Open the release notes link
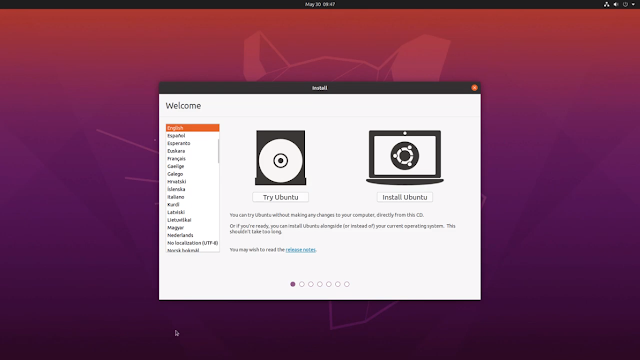 (300, 250)
